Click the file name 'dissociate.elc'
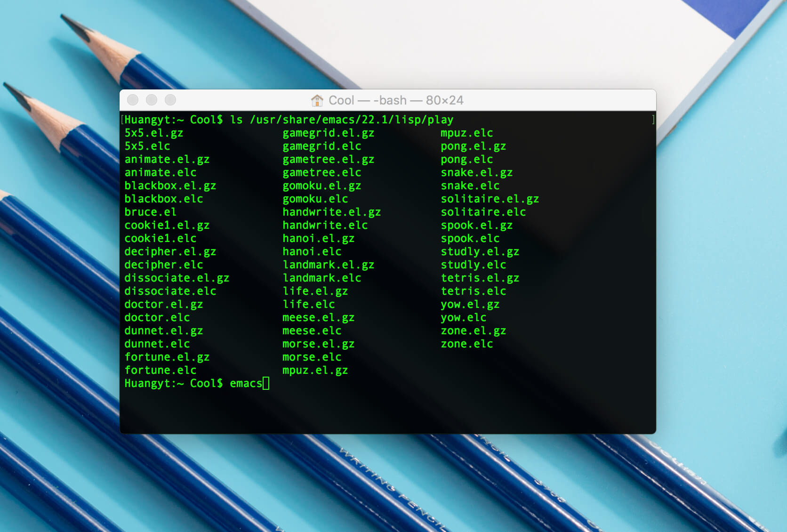787x532 pixels. click(170, 291)
